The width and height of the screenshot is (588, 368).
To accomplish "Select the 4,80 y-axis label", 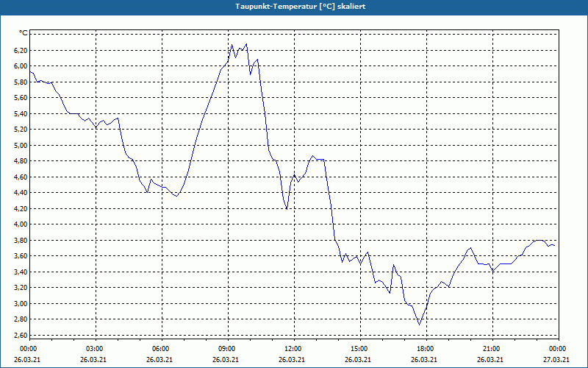I will [x=21, y=161].
